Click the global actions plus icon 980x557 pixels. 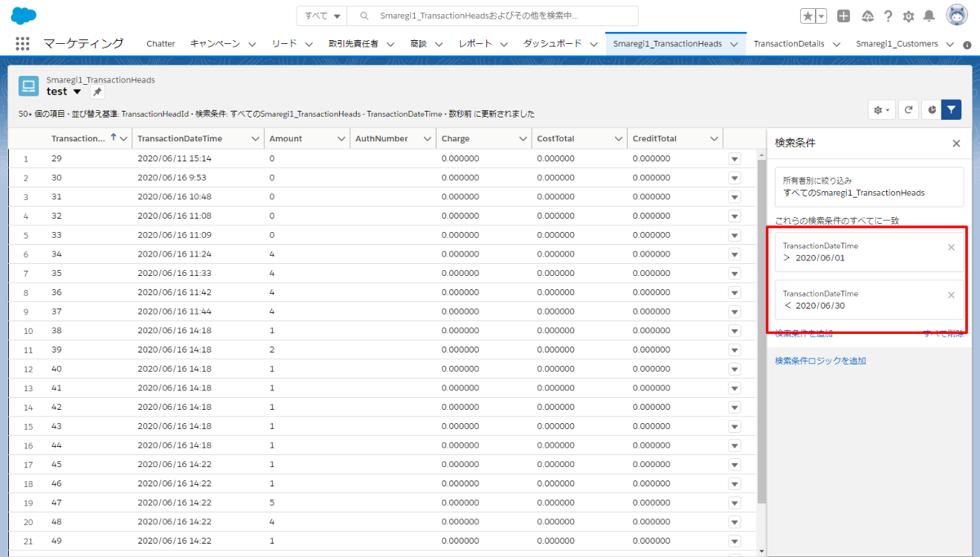click(844, 16)
